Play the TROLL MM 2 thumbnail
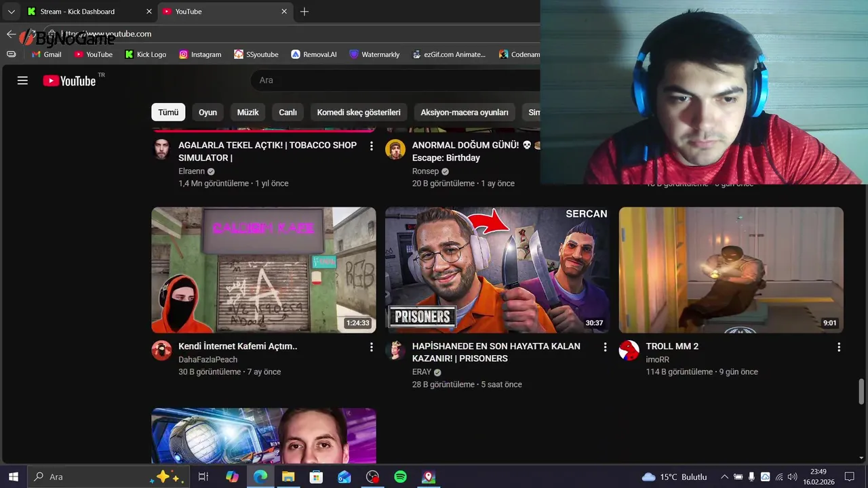Viewport: 868px width, 488px height. click(x=731, y=270)
